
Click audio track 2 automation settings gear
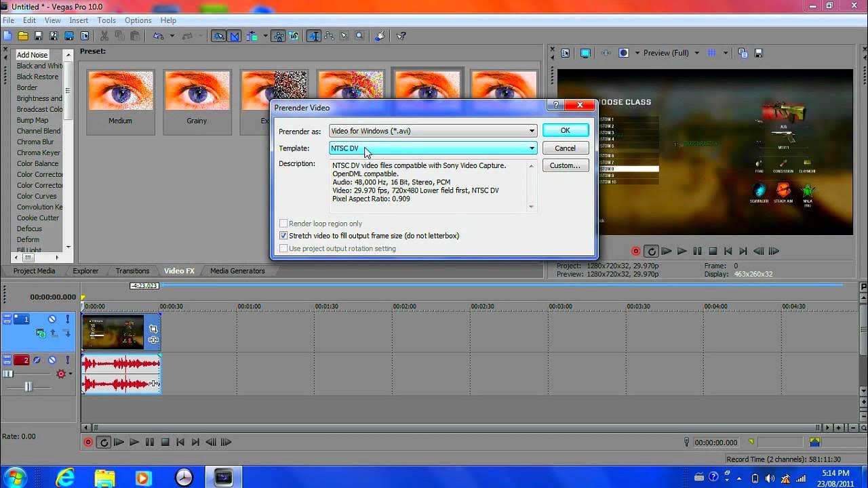(x=61, y=374)
